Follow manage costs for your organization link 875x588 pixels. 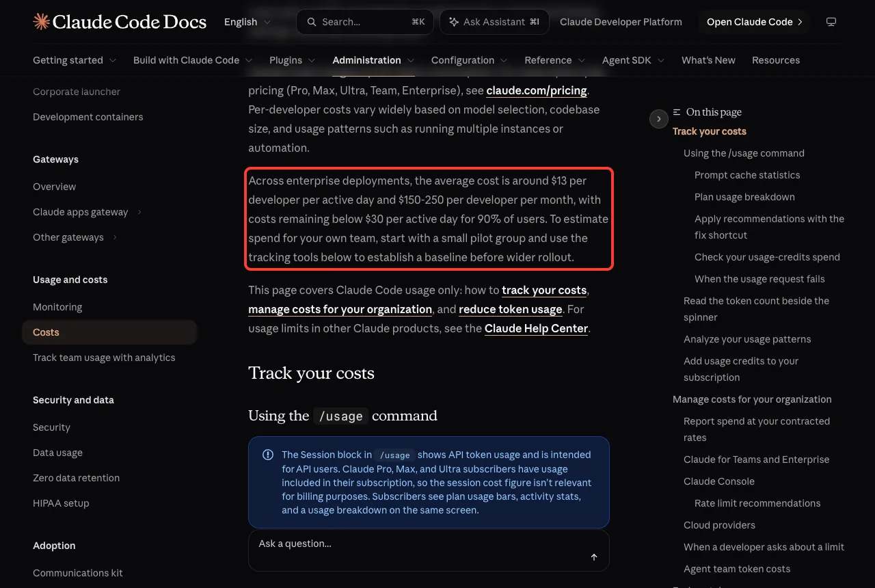coord(340,309)
